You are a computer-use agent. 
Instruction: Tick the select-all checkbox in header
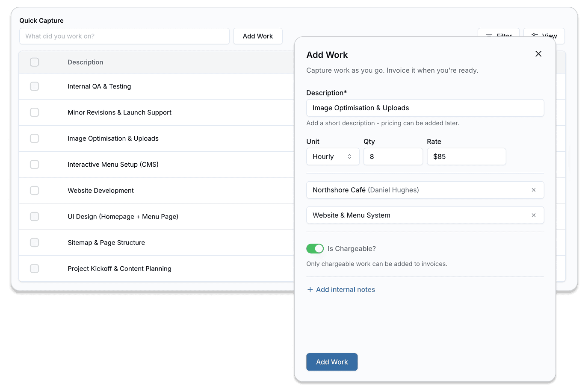coord(35,62)
